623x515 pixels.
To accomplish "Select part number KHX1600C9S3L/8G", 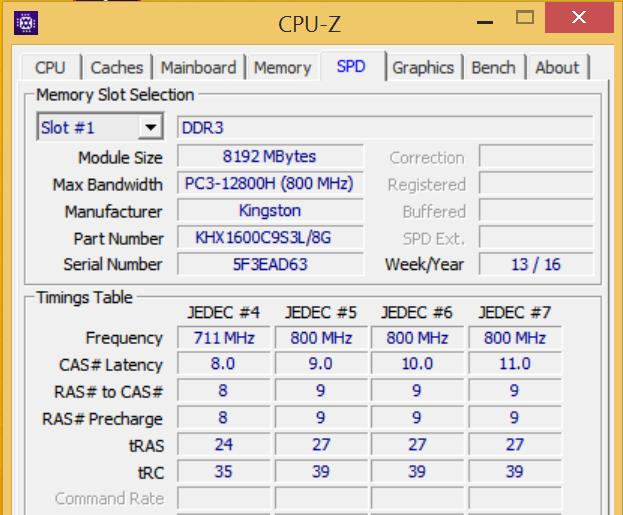I will point(270,237).
